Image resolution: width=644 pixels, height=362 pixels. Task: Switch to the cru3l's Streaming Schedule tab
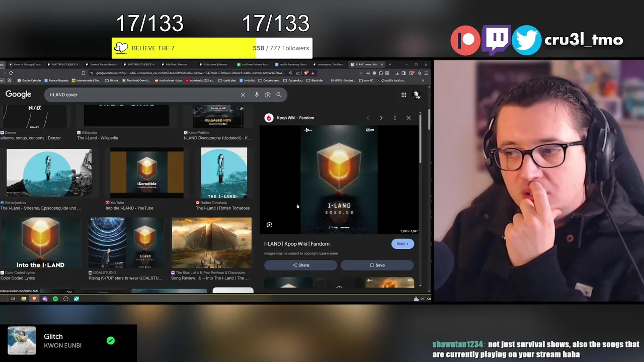pyautogui.click(x=291, y=64)
